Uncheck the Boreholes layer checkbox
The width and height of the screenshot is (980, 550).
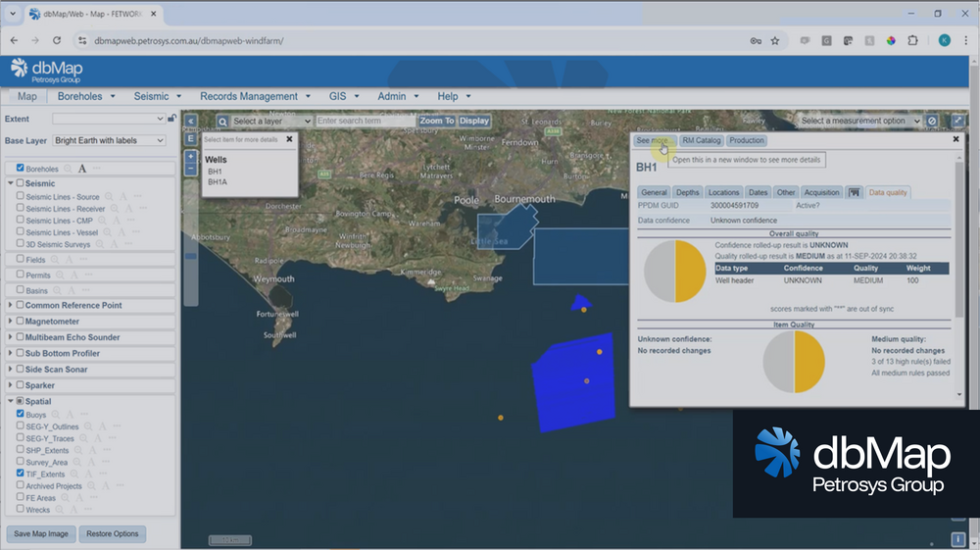tap(20, 168)
